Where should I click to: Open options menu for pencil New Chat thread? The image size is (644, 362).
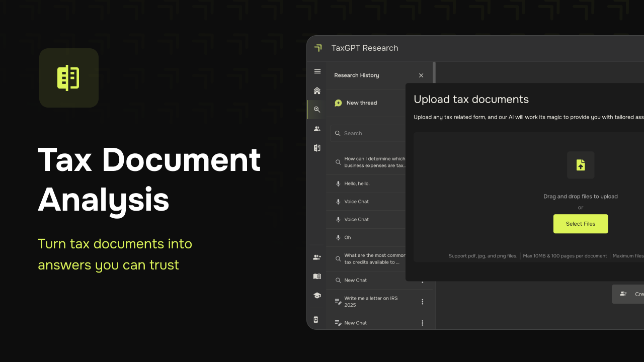coord(423,323)
